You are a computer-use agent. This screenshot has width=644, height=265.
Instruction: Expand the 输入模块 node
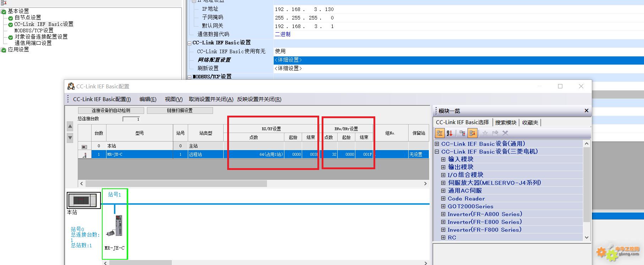(x=443, y=159)
